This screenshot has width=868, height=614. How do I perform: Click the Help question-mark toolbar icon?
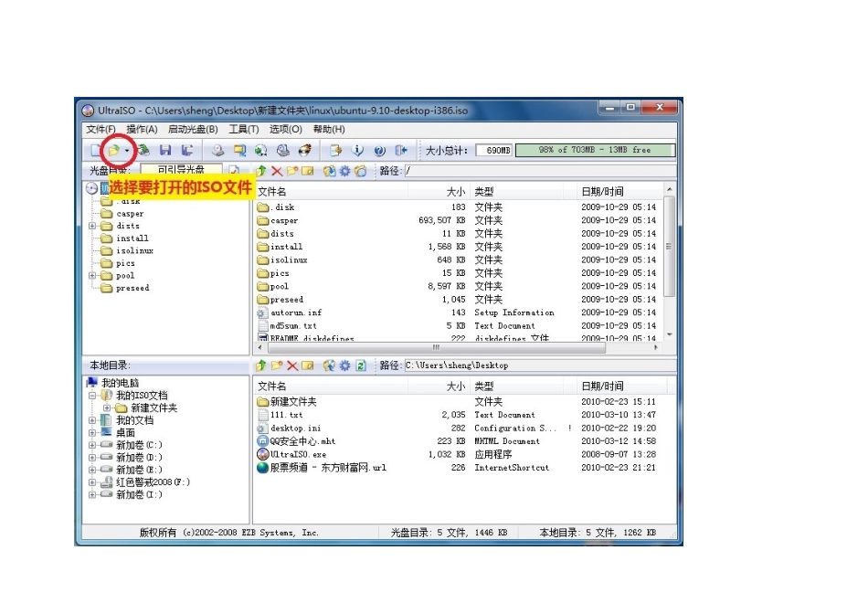coord(379,151)
